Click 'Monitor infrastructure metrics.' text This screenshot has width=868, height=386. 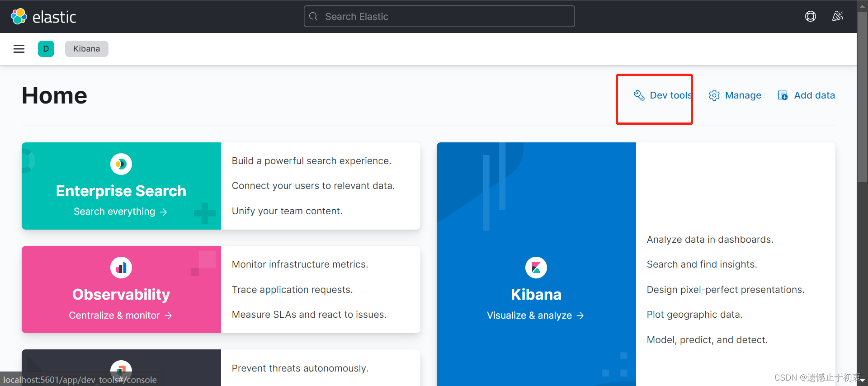(x=300, y=264)
